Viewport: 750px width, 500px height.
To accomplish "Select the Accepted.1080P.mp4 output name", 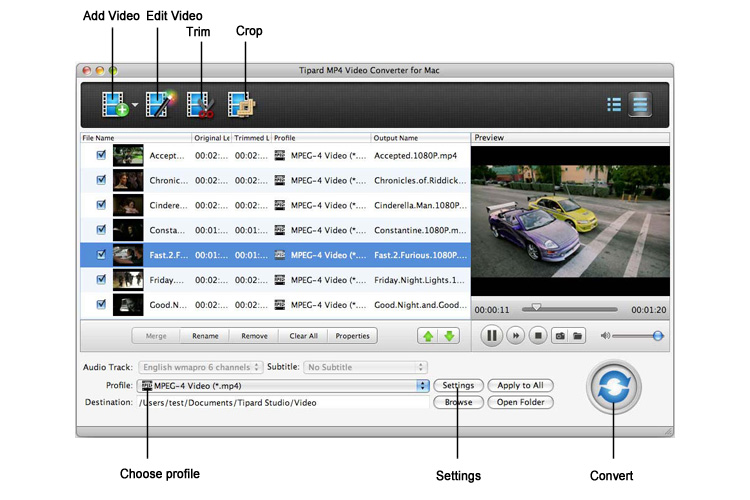I will click(416, 156).
